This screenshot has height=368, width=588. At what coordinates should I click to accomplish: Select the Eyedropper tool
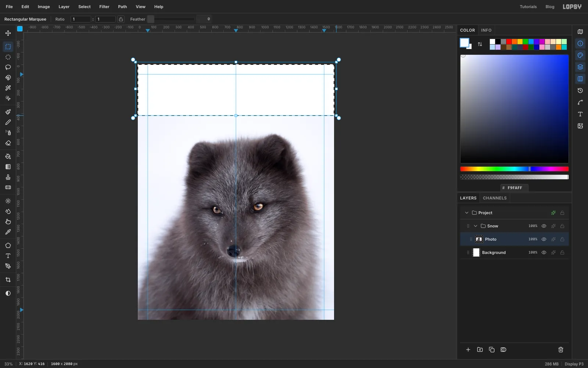pos(8,232)
